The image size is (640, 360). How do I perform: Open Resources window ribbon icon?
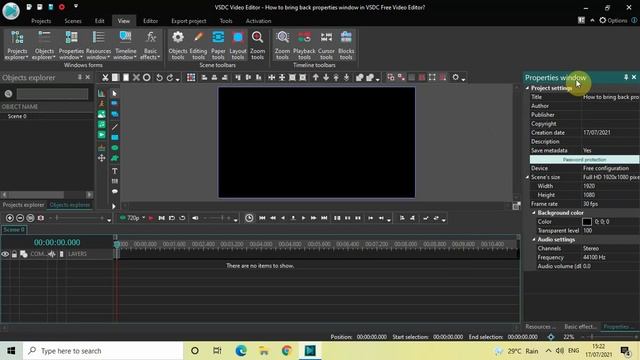[98, 38]
